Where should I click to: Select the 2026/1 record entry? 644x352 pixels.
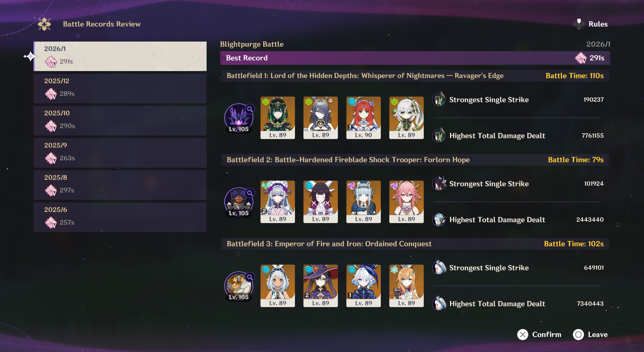[x=120, y=56]
